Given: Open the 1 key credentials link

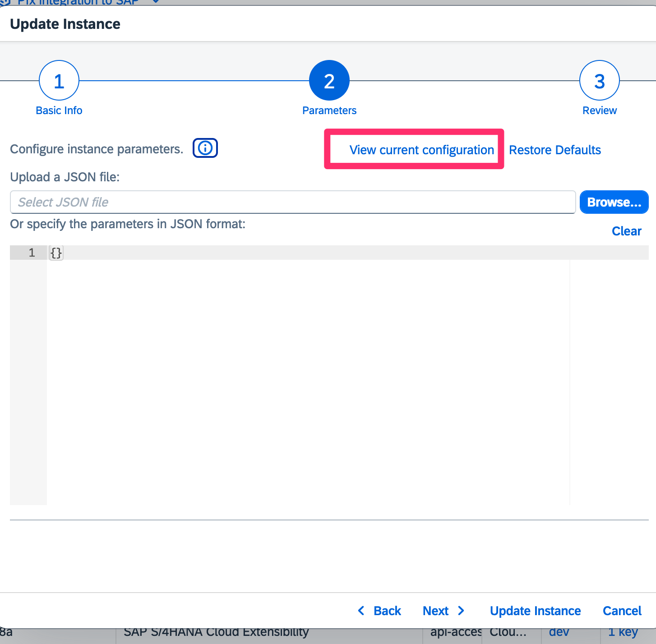Looking at the screenshot, I should pyautogui.click(x=622, y=632).
